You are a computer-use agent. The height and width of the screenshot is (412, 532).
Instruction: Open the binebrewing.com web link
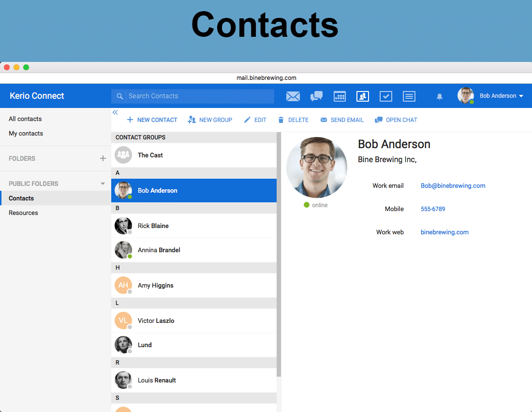tap(444, 232)
